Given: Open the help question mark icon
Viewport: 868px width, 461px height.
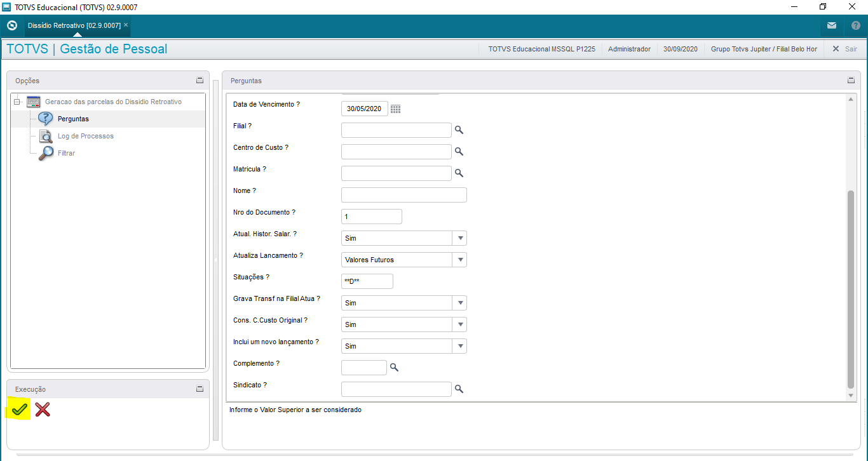Looking at the screenshot, I should 856,26.
